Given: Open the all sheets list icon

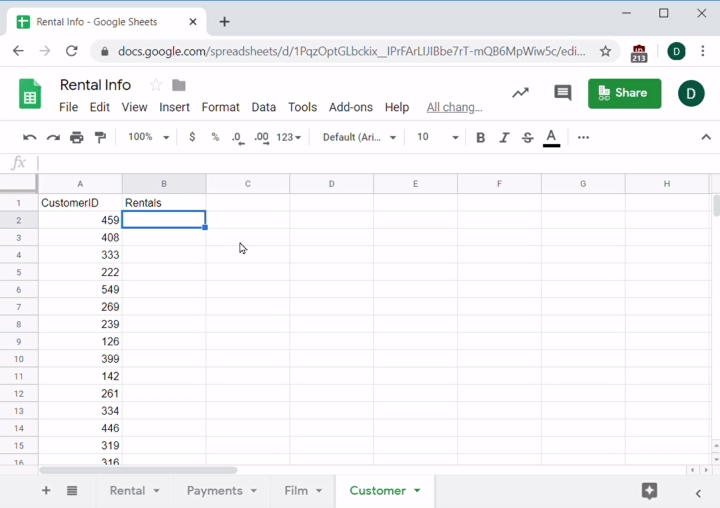Looking at the screenshot, I should coord(72,491).
